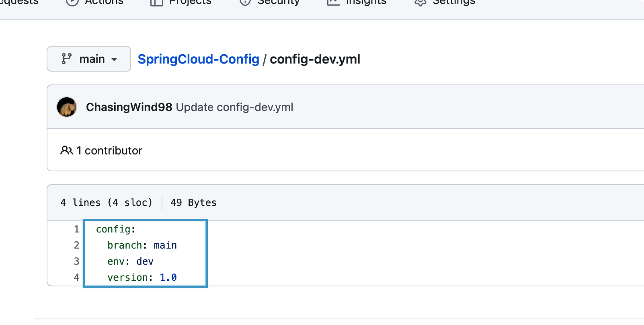Select line number 1 in the file
The width and height of the screenshot is (644, 325).
pos(76,229)
